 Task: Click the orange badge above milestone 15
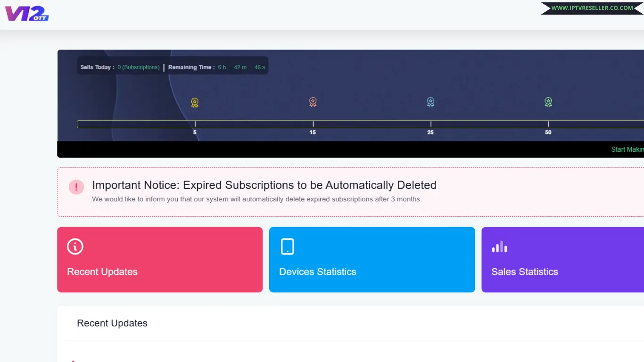tap(313, 102)
